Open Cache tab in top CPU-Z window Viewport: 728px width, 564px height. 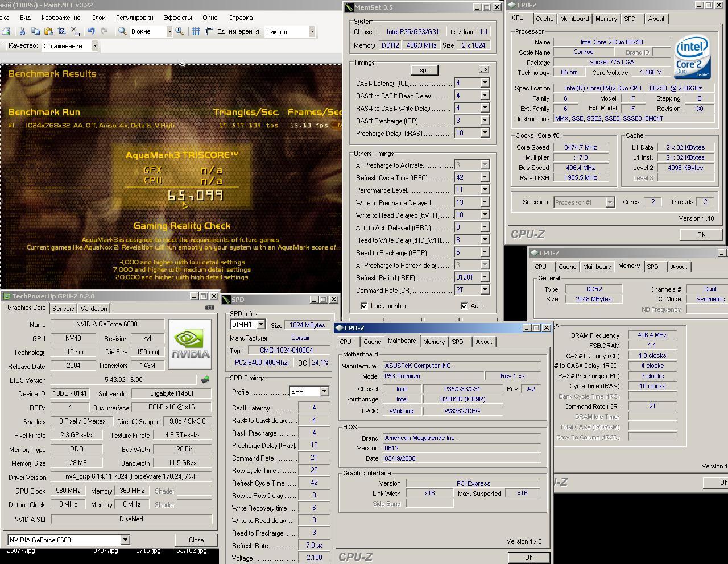pos(544,19)
